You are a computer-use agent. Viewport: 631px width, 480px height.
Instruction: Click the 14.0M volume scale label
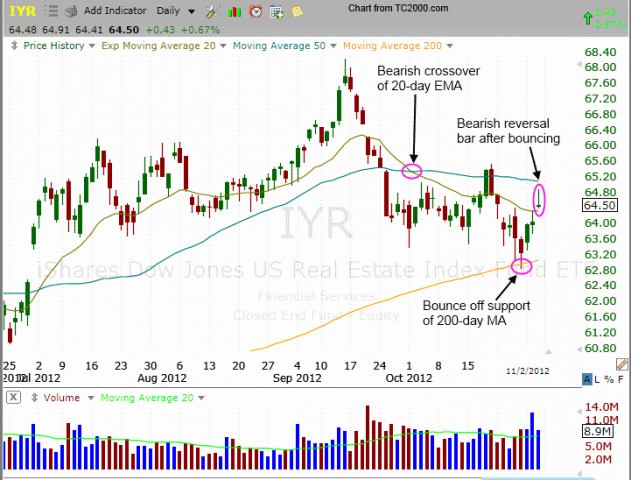(x=602, y=407)
